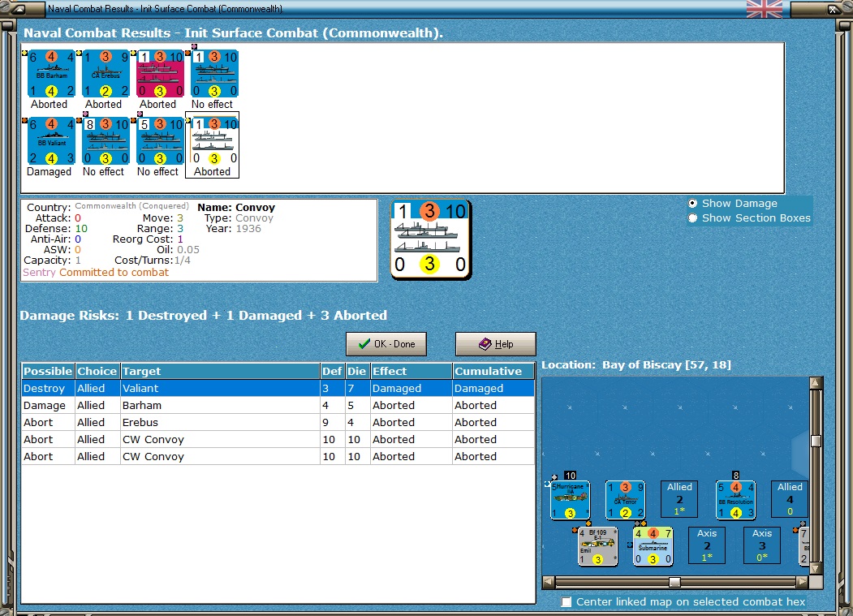Click the Damaged effect cell for Valiant

tap(411, 389)
